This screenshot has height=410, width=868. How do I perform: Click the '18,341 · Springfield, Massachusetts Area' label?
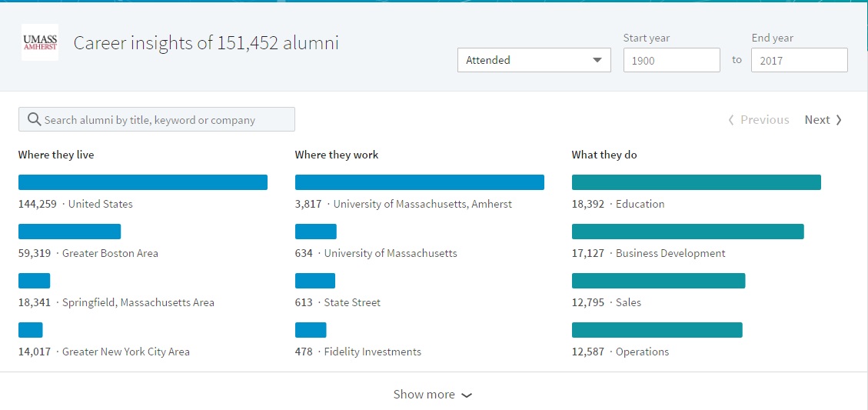[116, 302]
